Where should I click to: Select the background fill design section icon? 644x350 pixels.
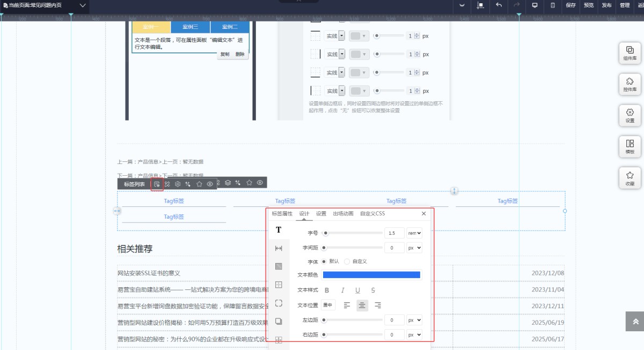279,266
